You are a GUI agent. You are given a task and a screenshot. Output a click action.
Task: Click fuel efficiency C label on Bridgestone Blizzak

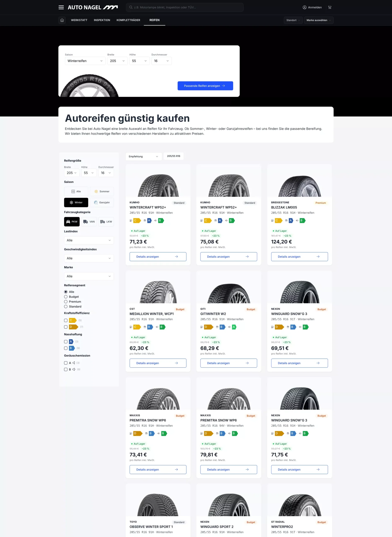click(279, 220)
